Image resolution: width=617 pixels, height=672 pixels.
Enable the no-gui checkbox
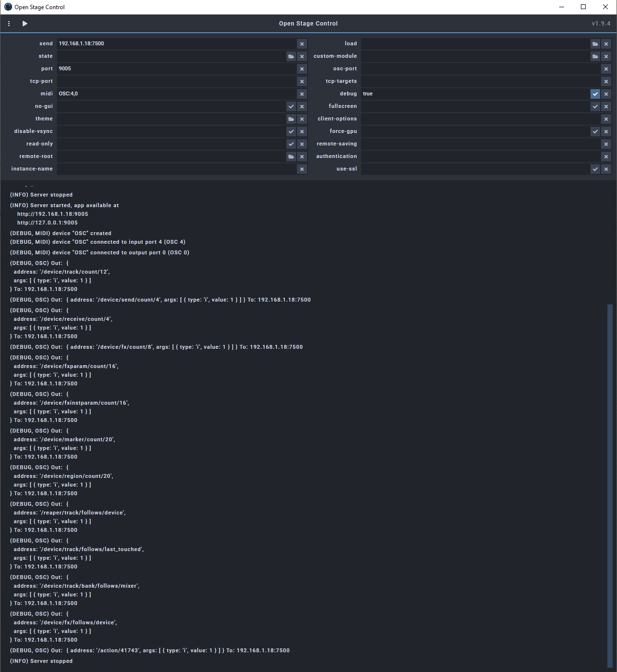(291, 106)
